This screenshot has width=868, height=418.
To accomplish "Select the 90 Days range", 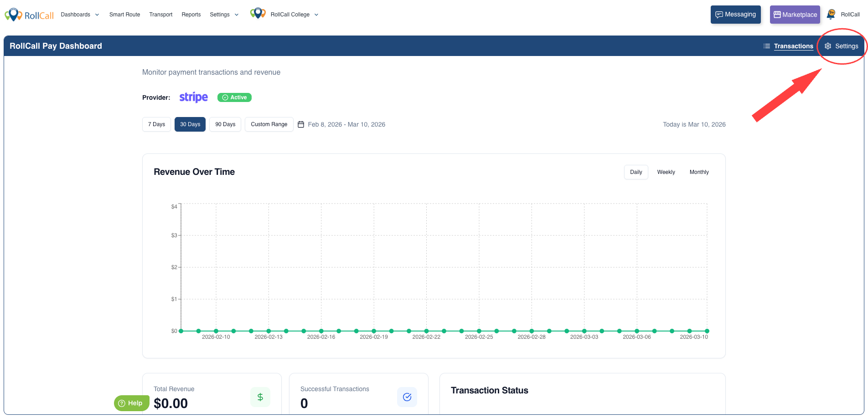I will pos(225,124).
